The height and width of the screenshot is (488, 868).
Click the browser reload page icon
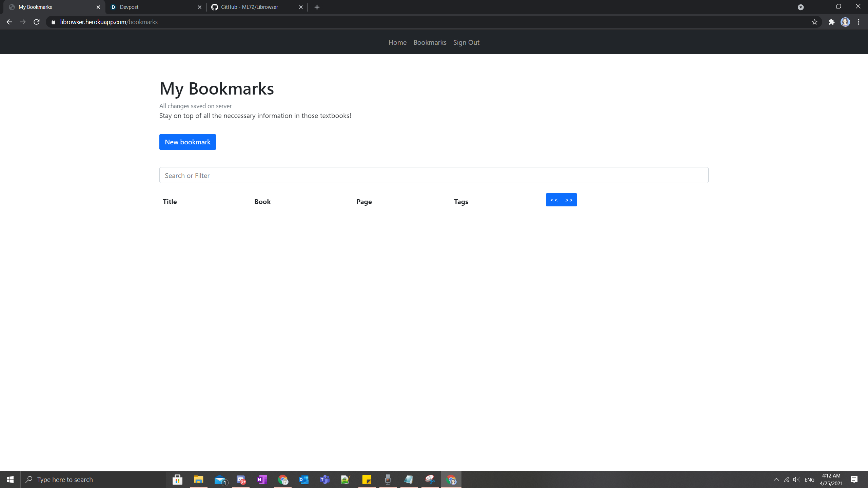click(37, 22)
